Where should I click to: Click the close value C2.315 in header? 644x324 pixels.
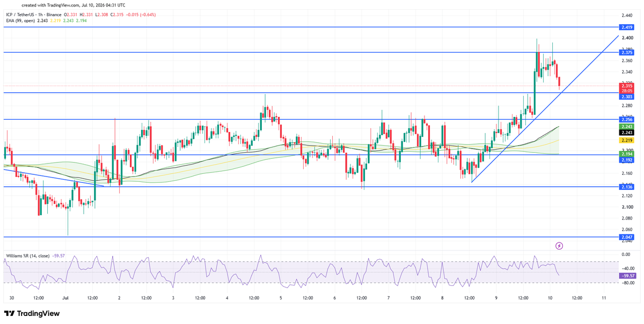tap(118, 14)
